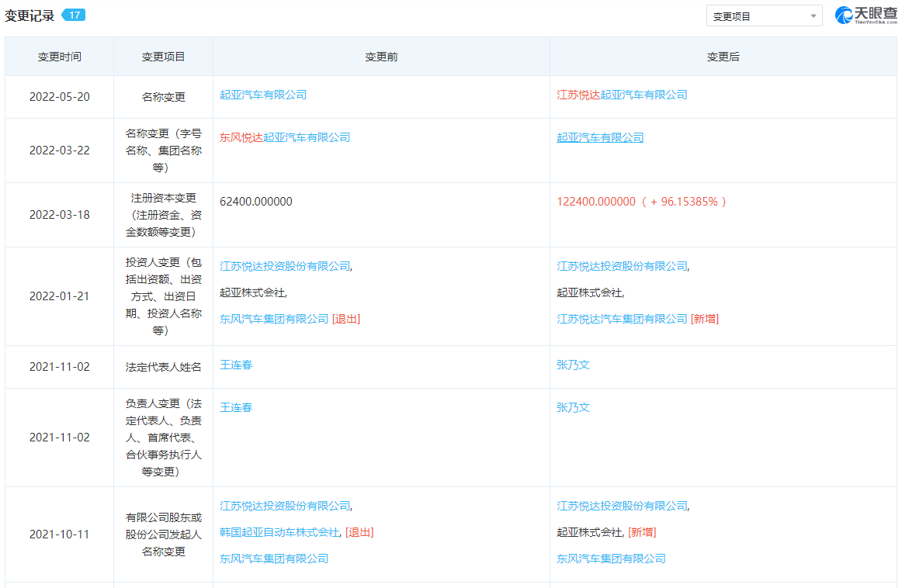The image size is (902, 588).
Task: Click the Tianyancha logo icon
Action: (x=844, y=15)
